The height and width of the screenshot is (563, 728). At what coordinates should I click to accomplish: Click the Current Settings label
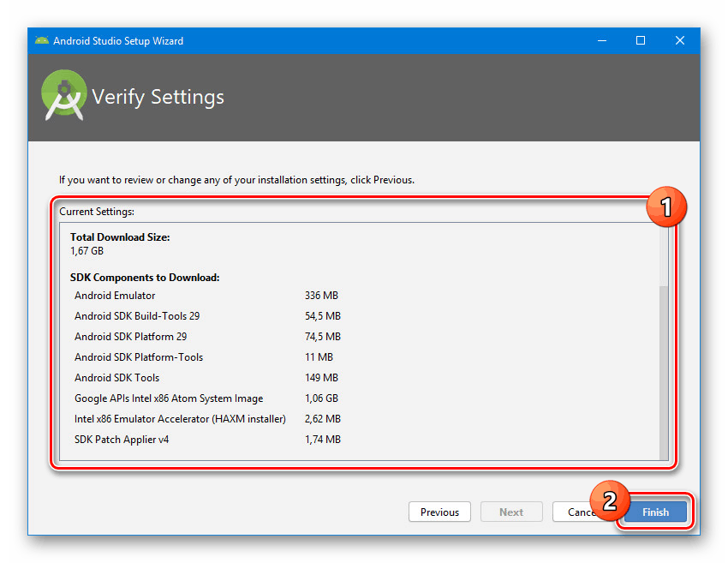click(x=97, y=212)
